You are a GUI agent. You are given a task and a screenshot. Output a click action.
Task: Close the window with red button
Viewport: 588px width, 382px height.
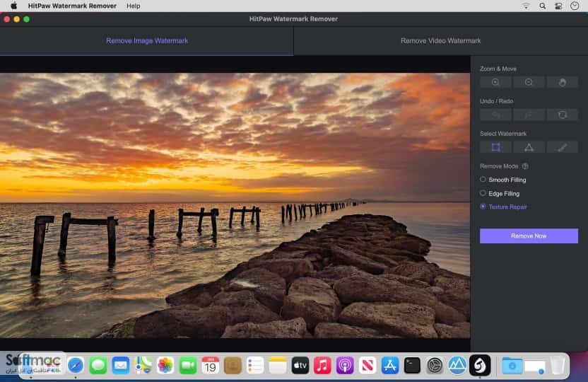pyautogui.click(x=7, y=19)
